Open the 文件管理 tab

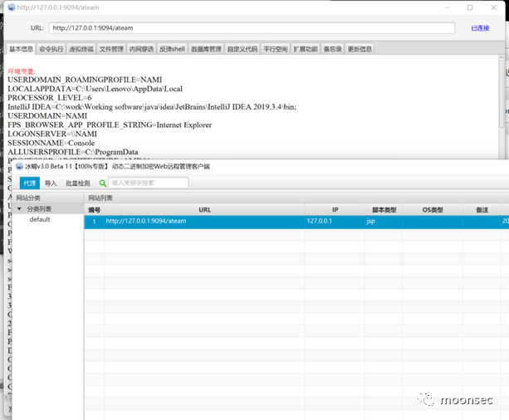(111, 49)
